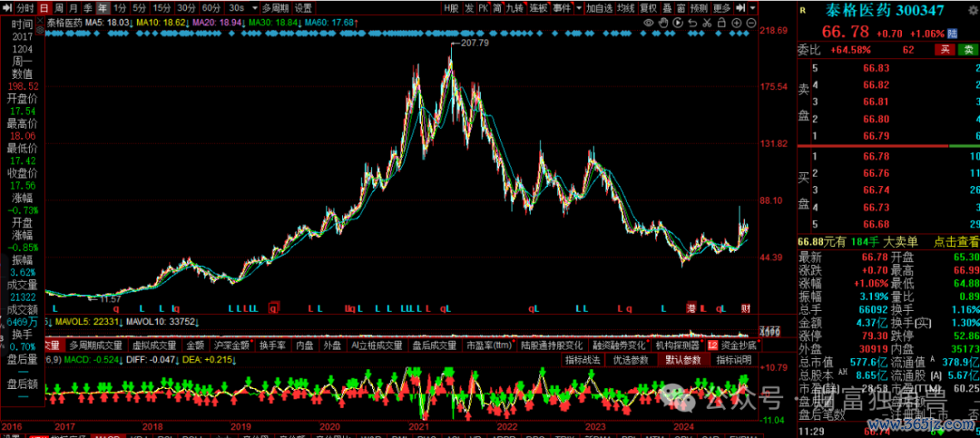Select the 换手率 indicator tab
The width and height of the screenshot is (980, 438).
(272, 345)
